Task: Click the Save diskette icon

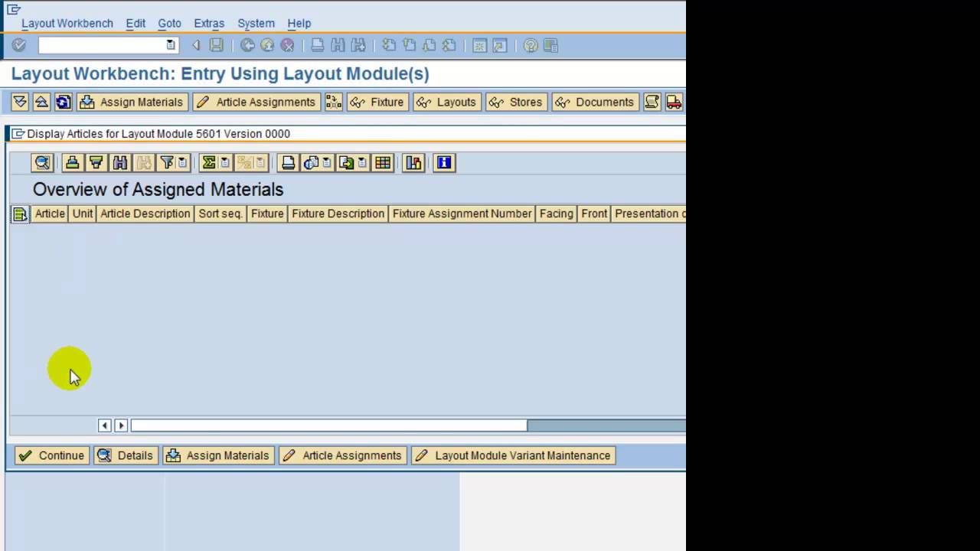Action: tap(217, 46)
